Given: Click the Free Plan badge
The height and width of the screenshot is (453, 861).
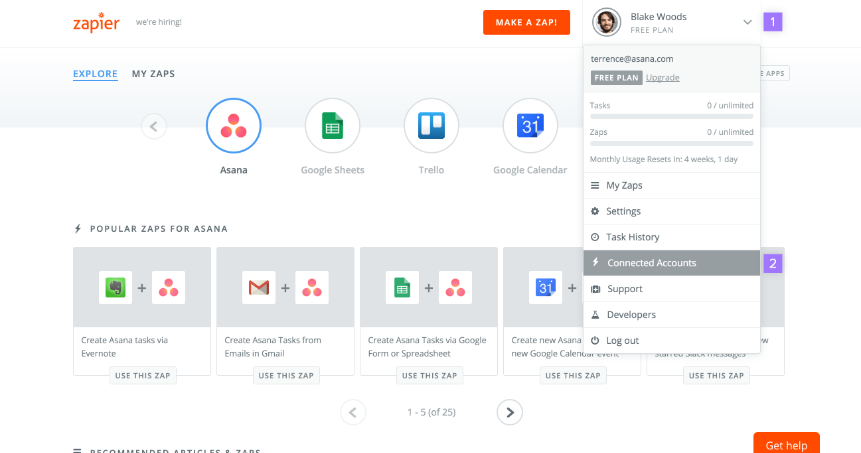Looking at the screenshot, I should [617, 78].
